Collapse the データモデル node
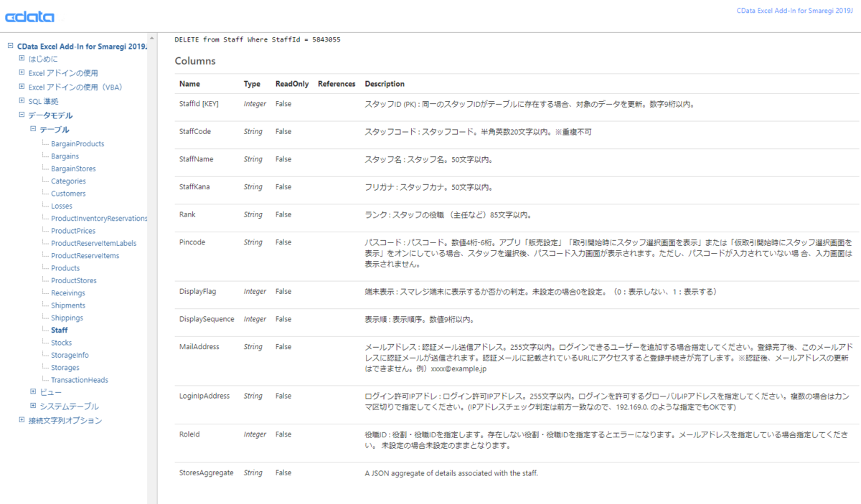 point(22,115)
